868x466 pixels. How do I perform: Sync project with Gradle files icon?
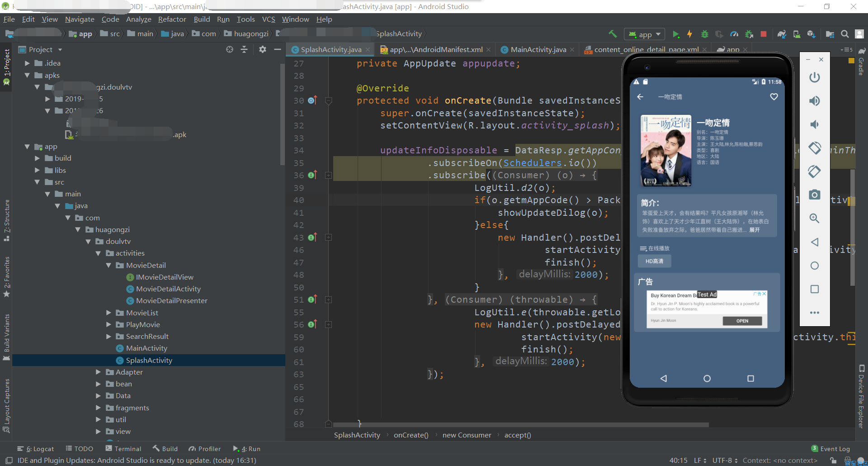pyautogui.click(x=782, y=34)
